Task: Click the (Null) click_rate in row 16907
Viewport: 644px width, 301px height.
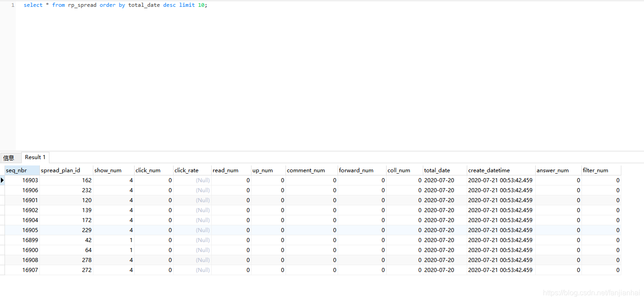Action: click(192, 270)
